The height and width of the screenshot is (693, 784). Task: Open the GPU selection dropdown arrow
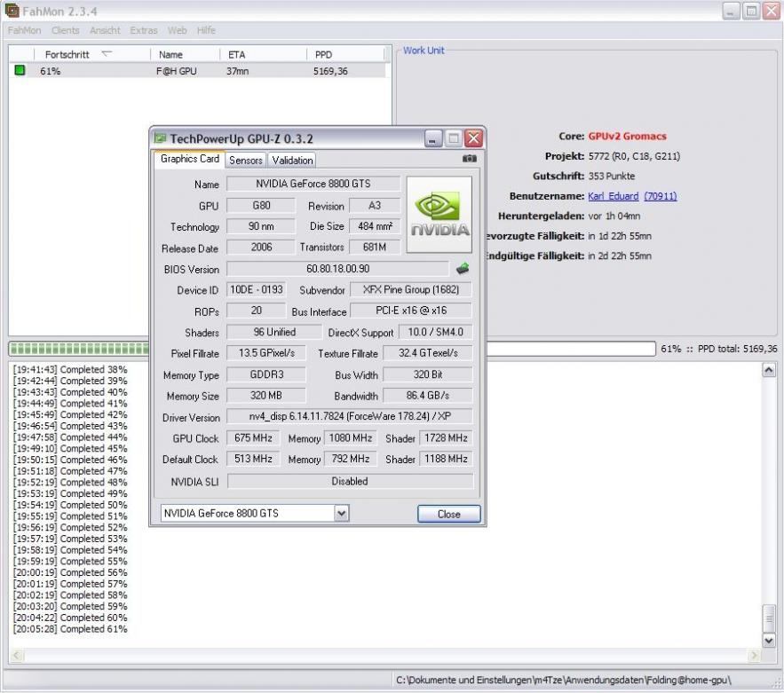click(x=342, y=513)
